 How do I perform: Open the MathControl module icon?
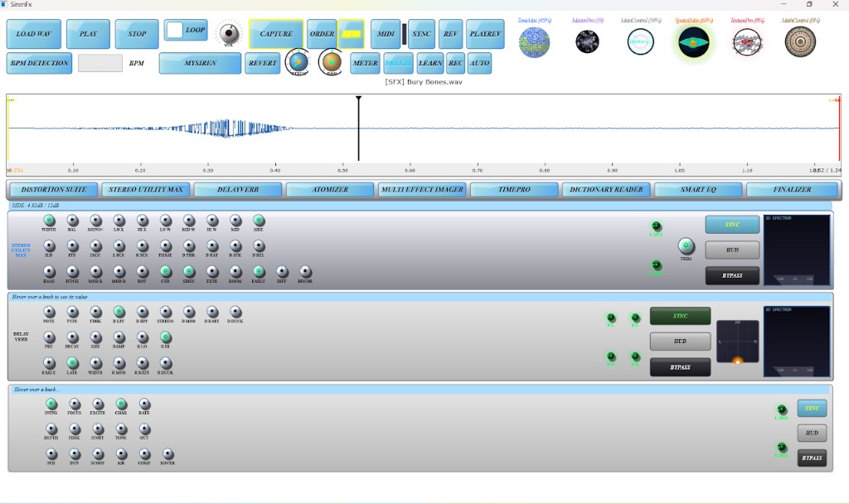coord(799,40)
